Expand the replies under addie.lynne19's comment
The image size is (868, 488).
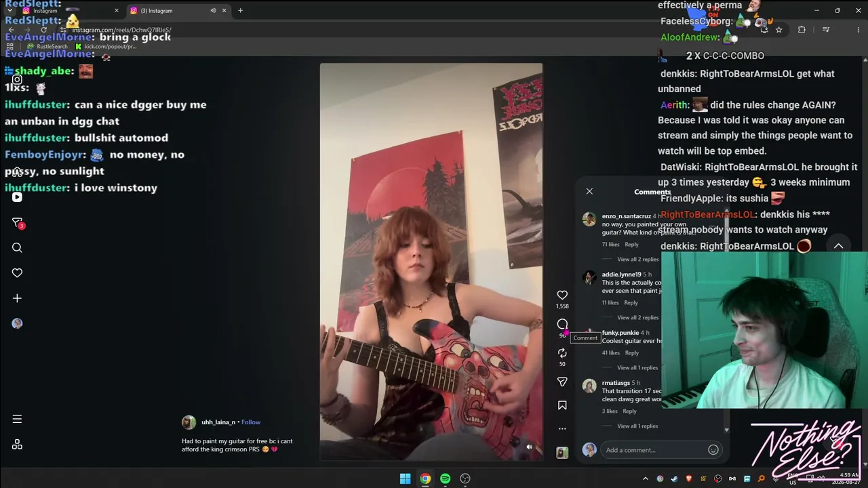pyautogui.click(x=637, y=318)
